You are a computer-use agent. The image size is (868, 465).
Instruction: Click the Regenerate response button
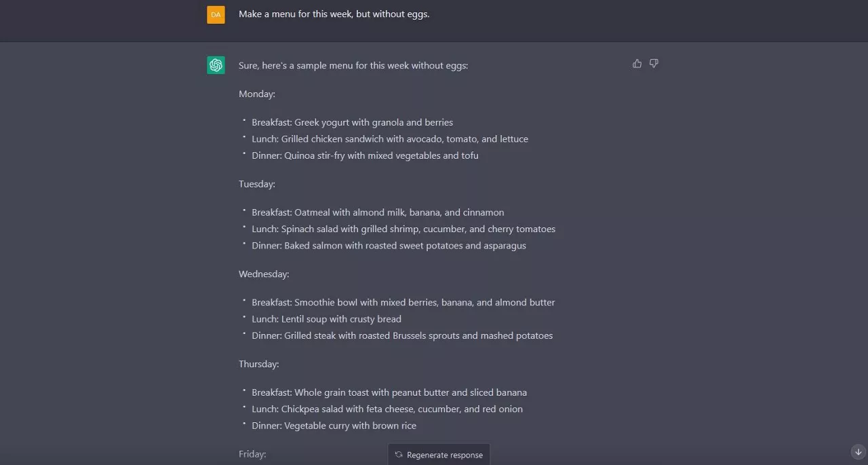439,455
